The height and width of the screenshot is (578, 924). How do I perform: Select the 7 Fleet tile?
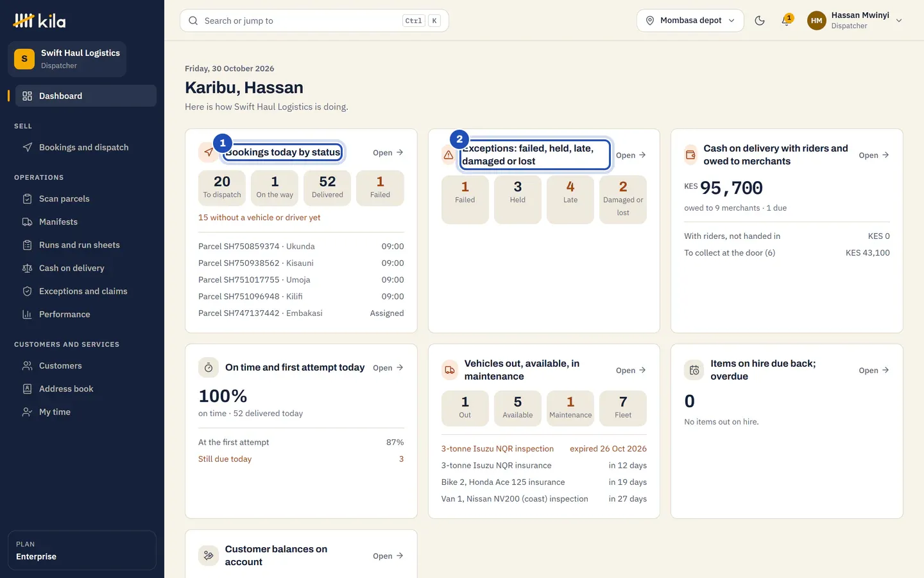click(623, 408)
